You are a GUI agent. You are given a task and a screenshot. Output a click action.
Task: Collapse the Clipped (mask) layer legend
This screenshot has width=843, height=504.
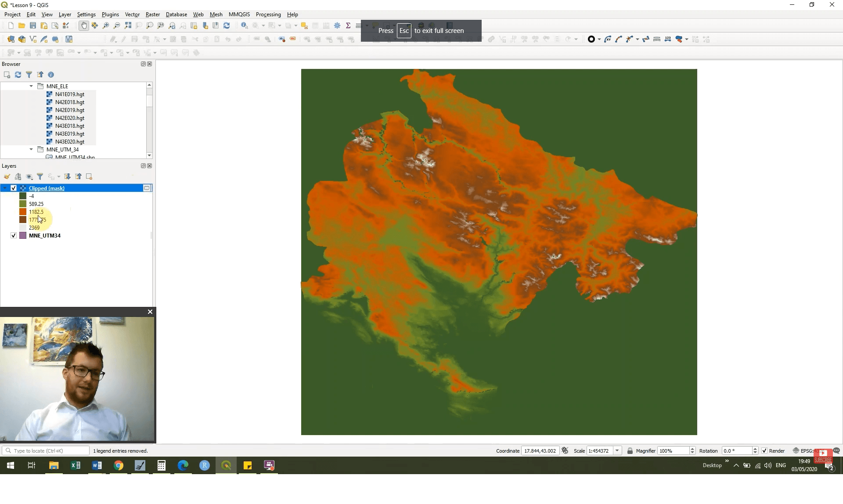point(5,188)
